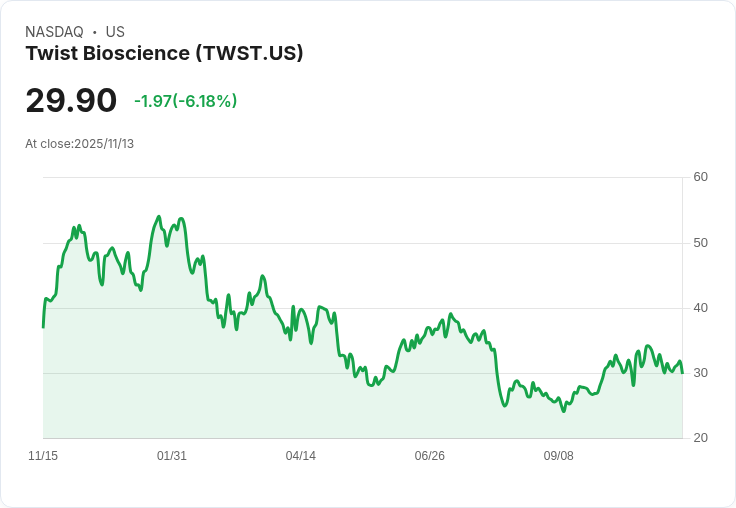Click the US market label
The height and width of the screenshot is (508, 736).
(115, 32)
